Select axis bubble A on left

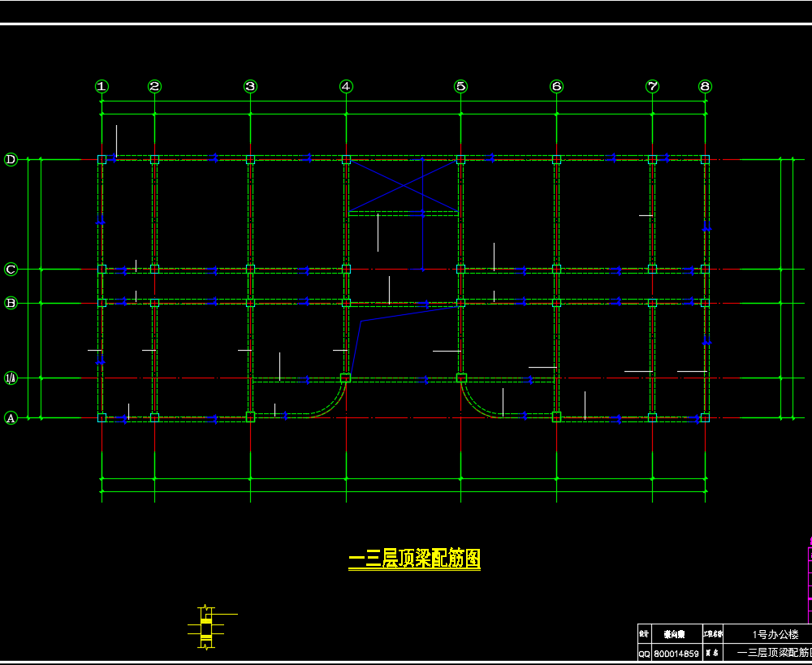coord(11,418)
